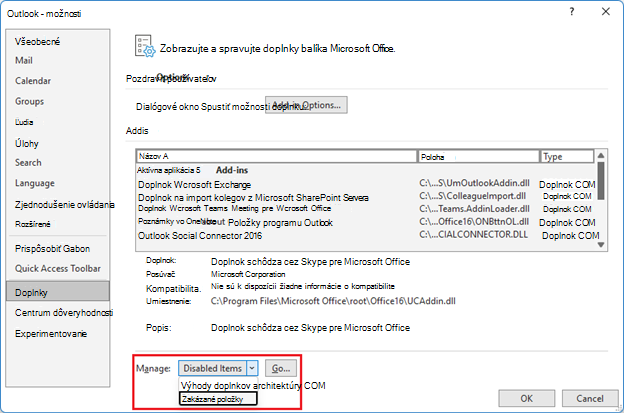Image resolution: width=624 pixels, height=414 pixels.
Task: Click the UCAddin.dll path text
Action: tap(333, 301)
